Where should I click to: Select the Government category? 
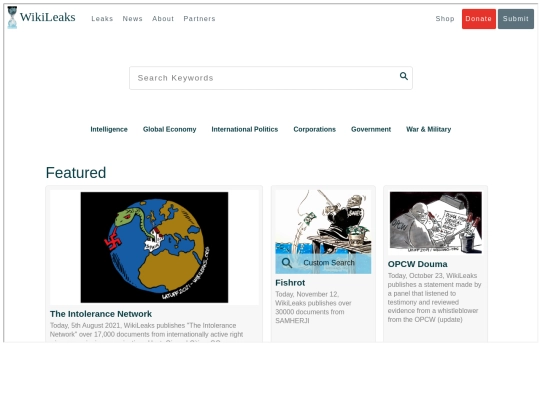pos(371,129)
